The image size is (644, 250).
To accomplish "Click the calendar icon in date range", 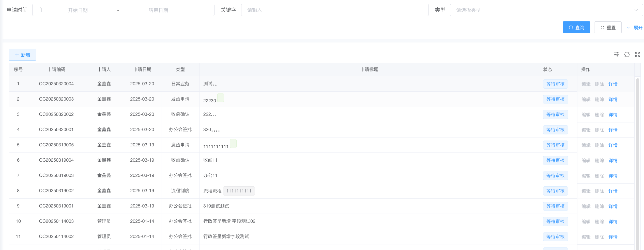I will 39,10.
